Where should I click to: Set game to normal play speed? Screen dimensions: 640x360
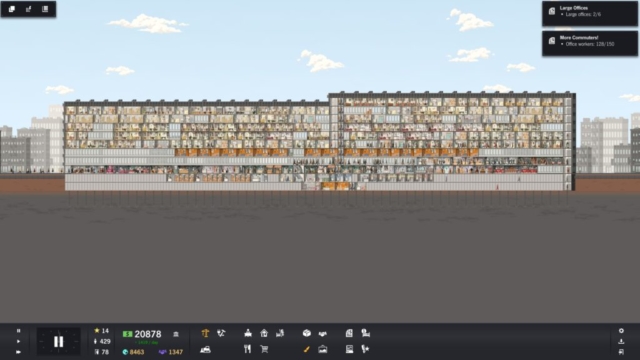(x=18, y=341)
